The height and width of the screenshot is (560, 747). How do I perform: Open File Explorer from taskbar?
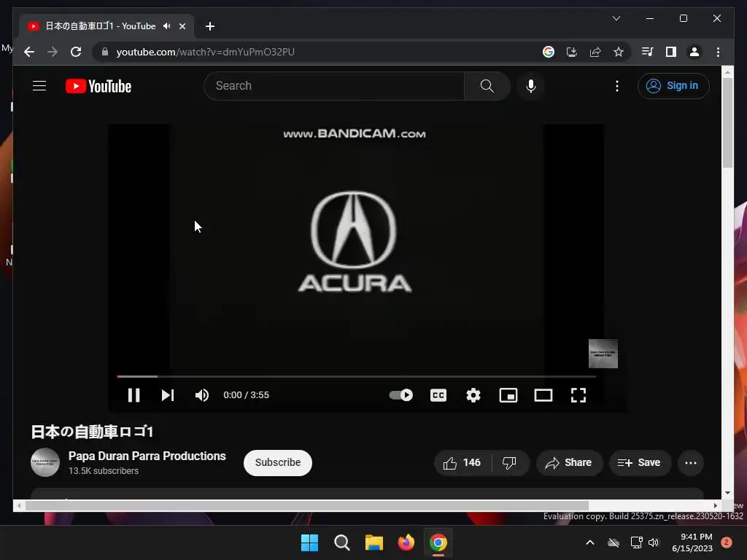coord(374,542)
